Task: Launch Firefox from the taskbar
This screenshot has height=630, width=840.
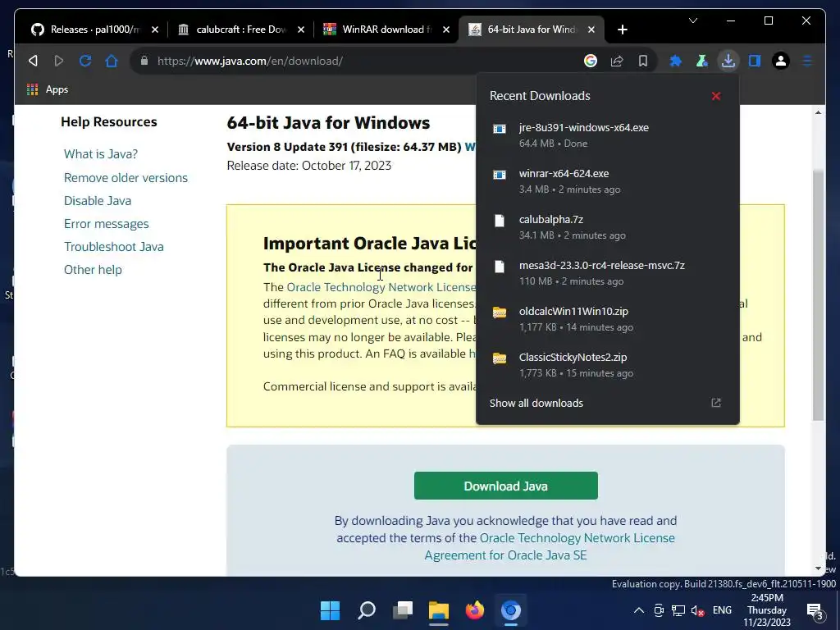Action: tap(475, 610)
